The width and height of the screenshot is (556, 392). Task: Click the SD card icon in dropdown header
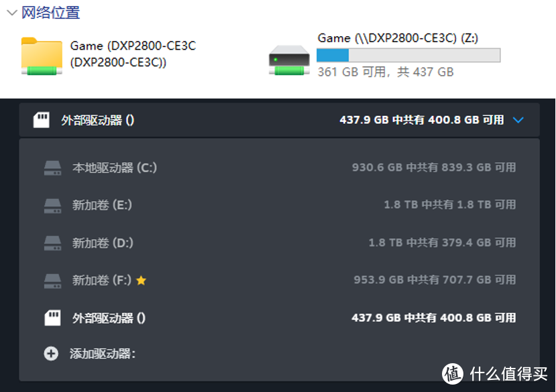tap(42, 120)
